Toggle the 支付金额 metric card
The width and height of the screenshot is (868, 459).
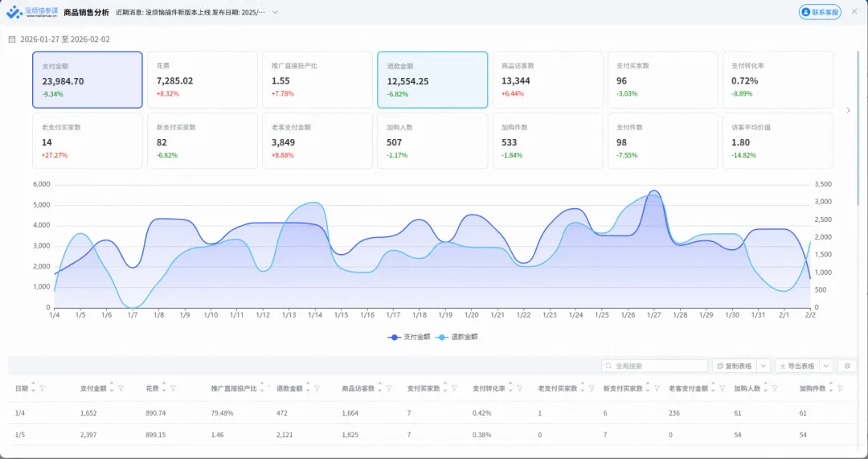click(88, 80)
